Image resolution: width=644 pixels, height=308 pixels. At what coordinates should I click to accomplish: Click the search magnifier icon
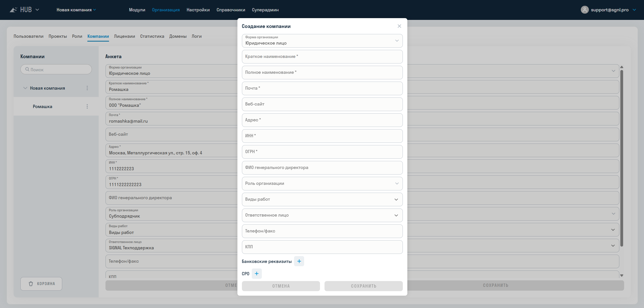coord(27,69)
